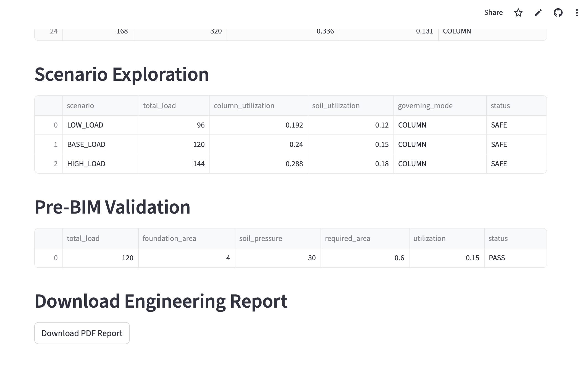Sort by the soil_utilization column header

coord(350,106)
